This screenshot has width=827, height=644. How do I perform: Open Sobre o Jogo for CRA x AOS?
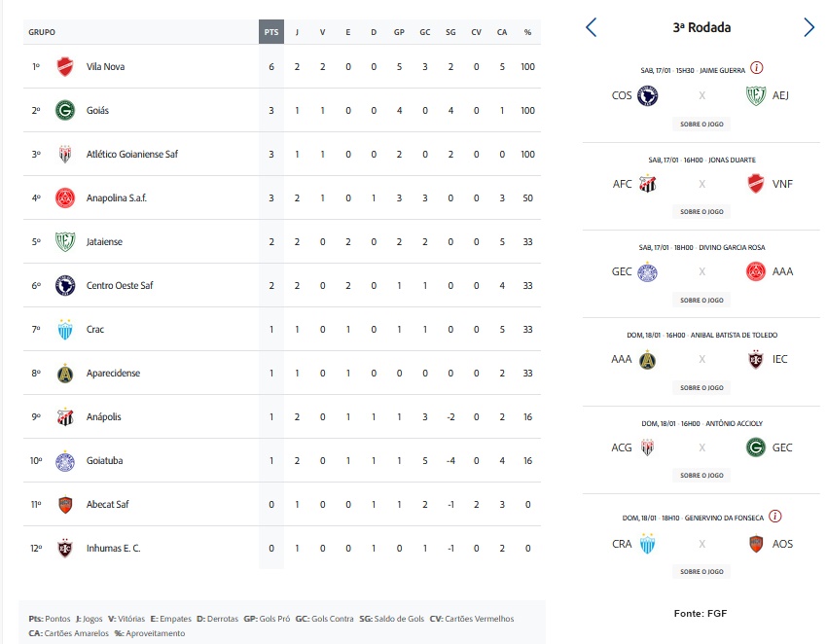pos(701,571)
